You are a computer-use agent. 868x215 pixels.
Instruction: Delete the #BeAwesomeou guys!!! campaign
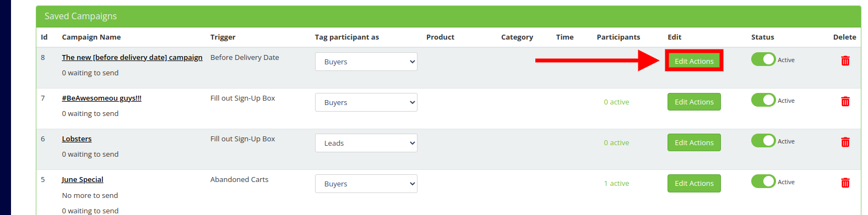click(845, 101)
